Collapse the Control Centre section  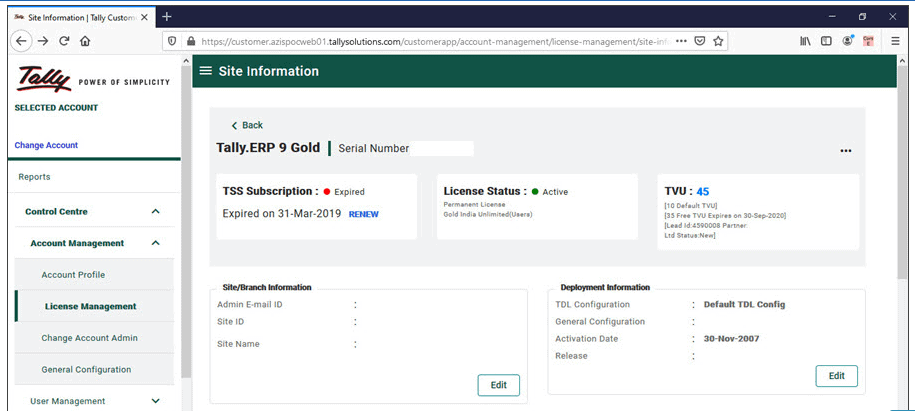[x=155, y=212]
